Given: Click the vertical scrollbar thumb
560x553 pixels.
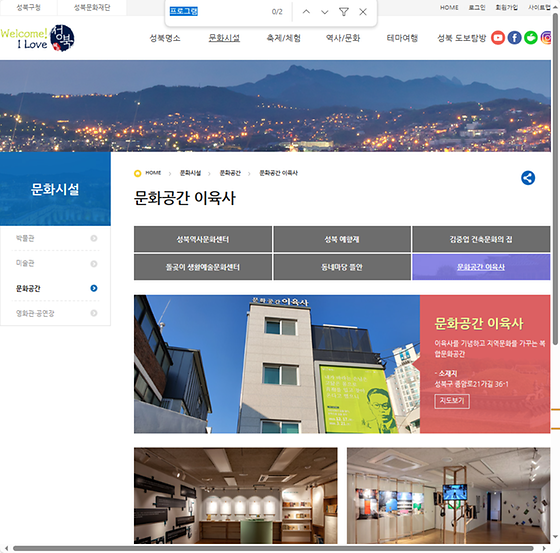Looking at the screenshot, I should 555,179.
